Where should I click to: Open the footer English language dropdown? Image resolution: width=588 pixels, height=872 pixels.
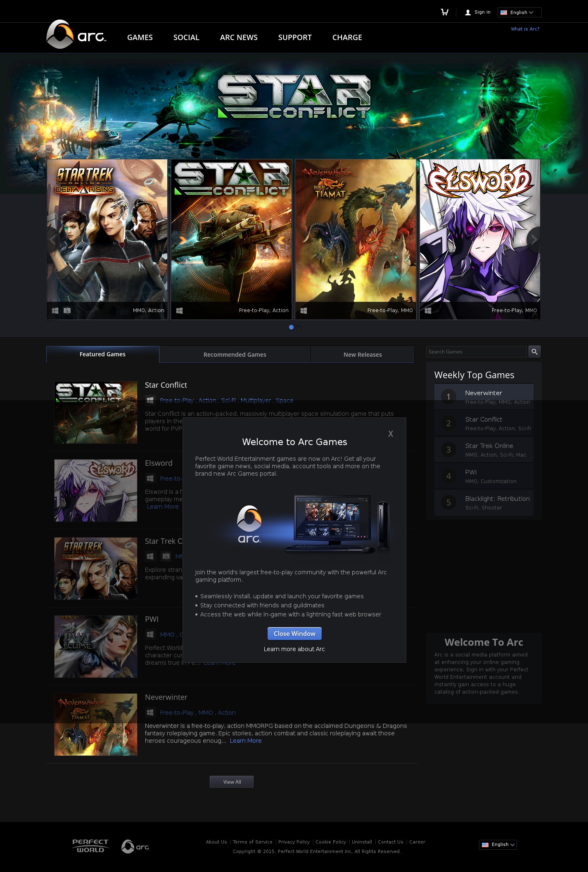pos(498,845)
